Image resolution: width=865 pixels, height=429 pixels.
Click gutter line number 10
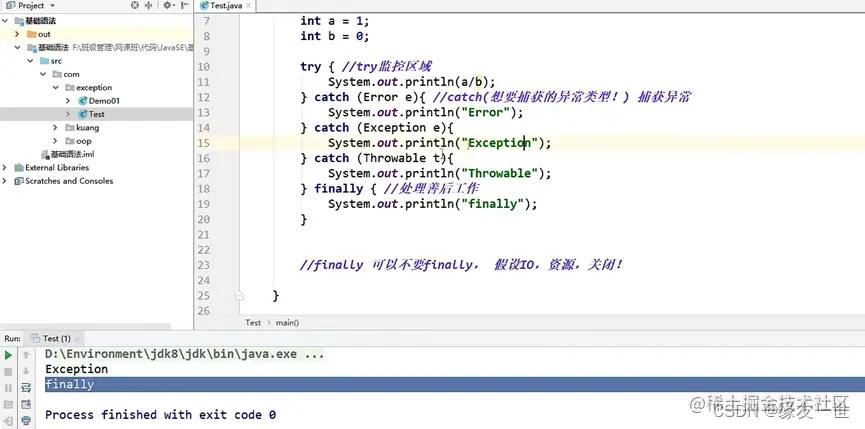203,67
